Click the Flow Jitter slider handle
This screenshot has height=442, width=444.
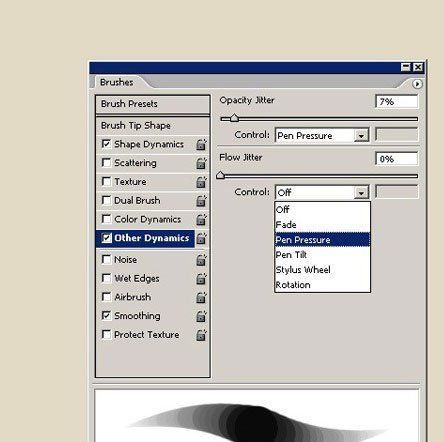point(220,175)
